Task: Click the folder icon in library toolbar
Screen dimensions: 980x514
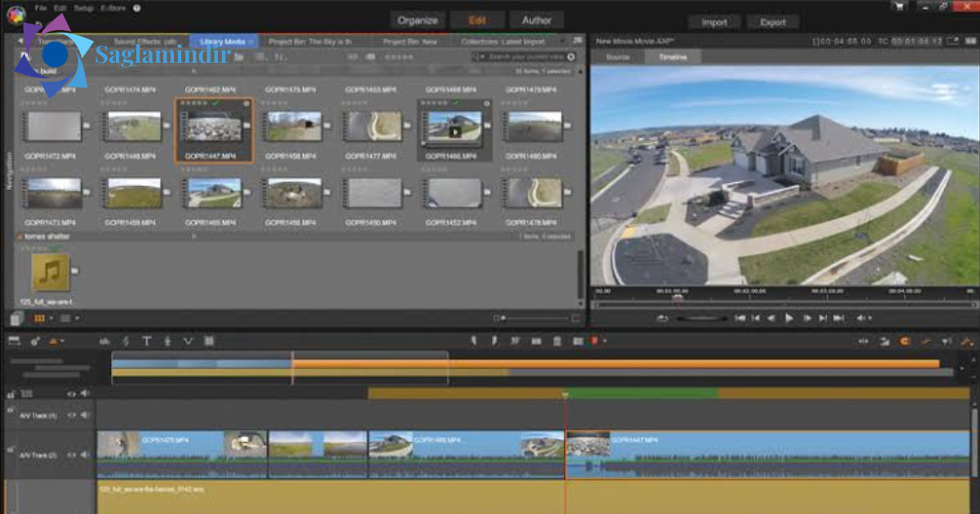Action: 238,56
